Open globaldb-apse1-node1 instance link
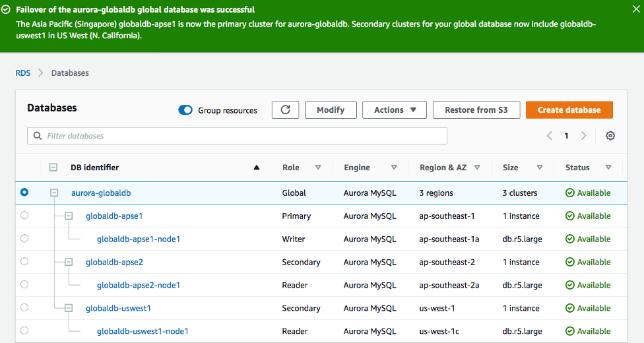The image size is (644, 343). tap(139, 239)
